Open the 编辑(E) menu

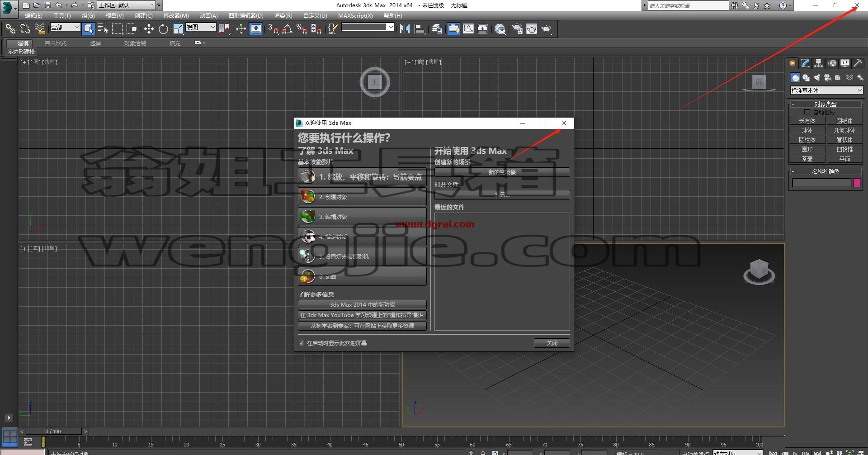[33, 15]
